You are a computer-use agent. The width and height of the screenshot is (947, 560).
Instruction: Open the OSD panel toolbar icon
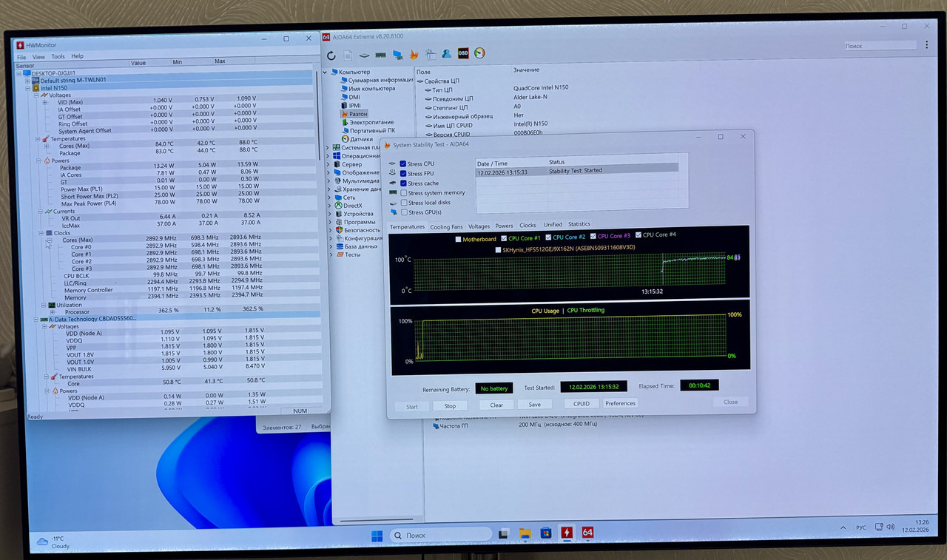coord(463,53)
